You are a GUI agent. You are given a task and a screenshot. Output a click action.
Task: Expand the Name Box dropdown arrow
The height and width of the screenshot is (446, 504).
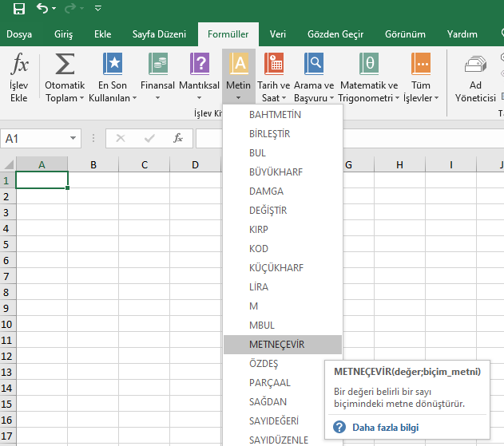(73, 139)
